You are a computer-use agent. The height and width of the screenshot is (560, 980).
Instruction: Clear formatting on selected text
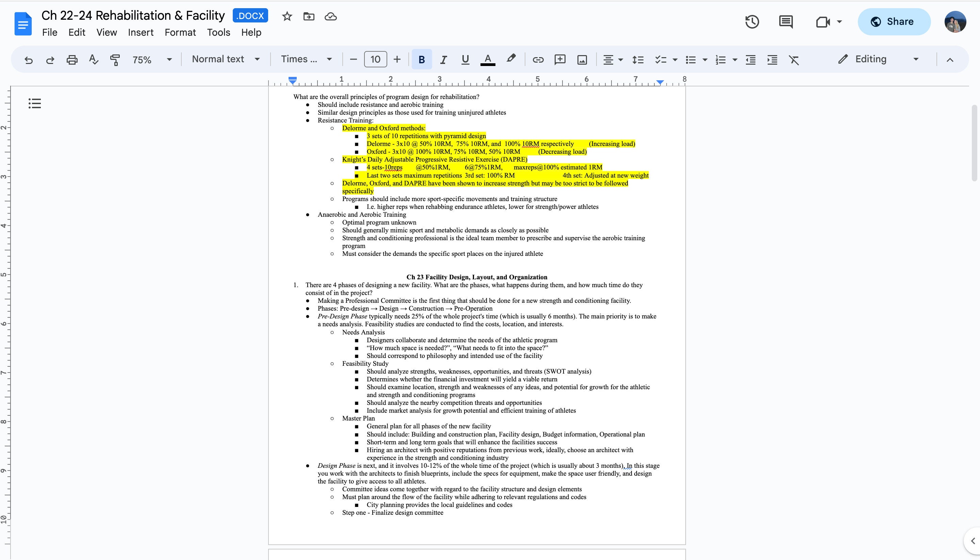pyautogui.click(x=794, y=60)
